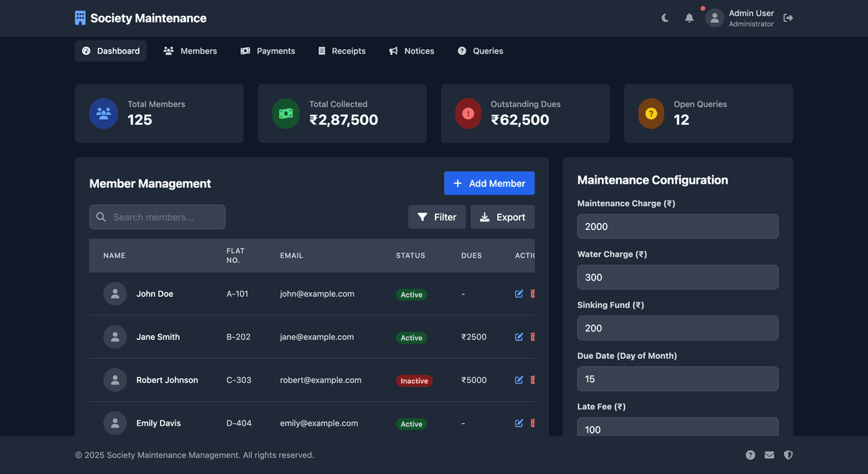Toggle dark mode with the moon icon
This screenshot has height=474, width=868.
pos(665,18)
